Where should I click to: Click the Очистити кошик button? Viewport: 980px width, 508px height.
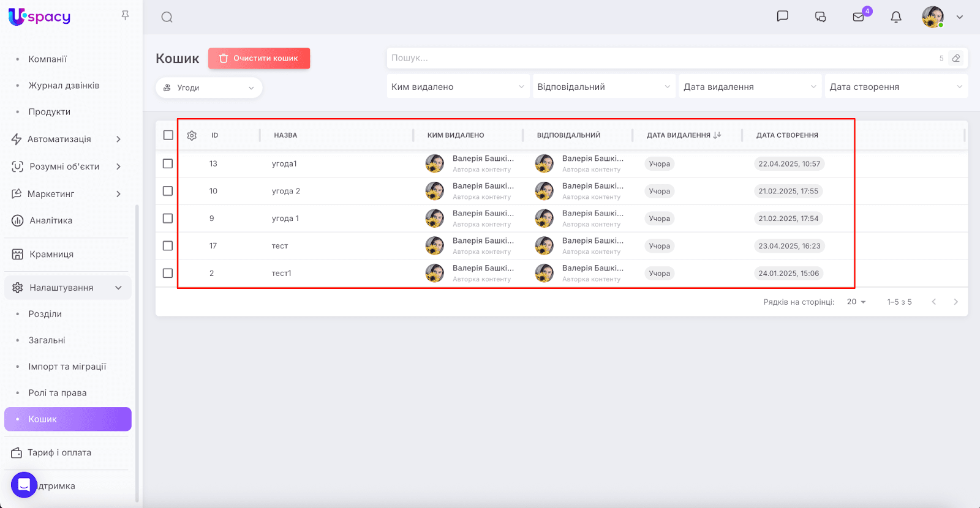coord(259,58)
